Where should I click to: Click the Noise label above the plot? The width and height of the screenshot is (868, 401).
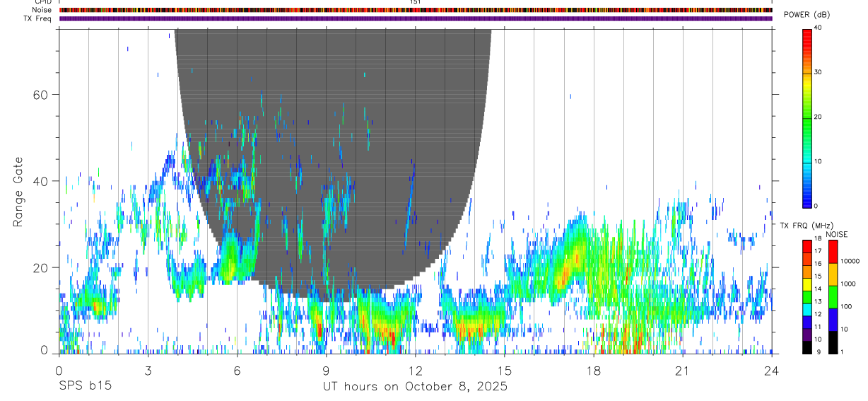tap(42, 11)
